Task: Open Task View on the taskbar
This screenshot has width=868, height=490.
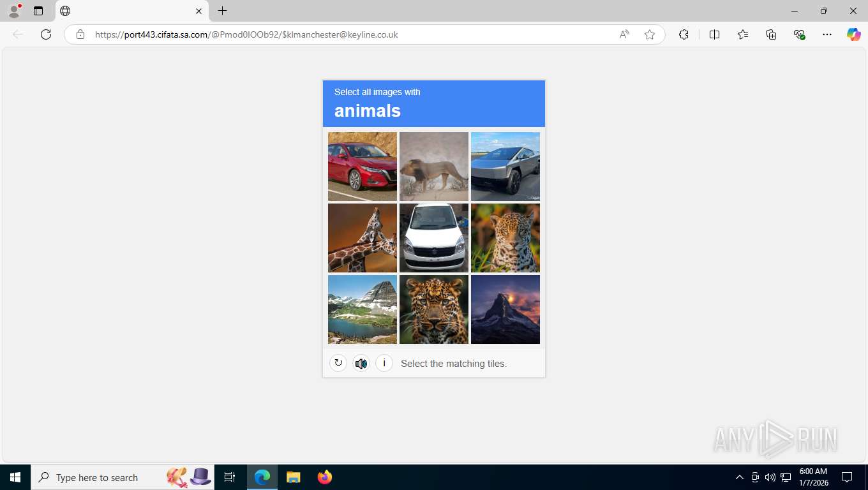Action: [230, 477]
